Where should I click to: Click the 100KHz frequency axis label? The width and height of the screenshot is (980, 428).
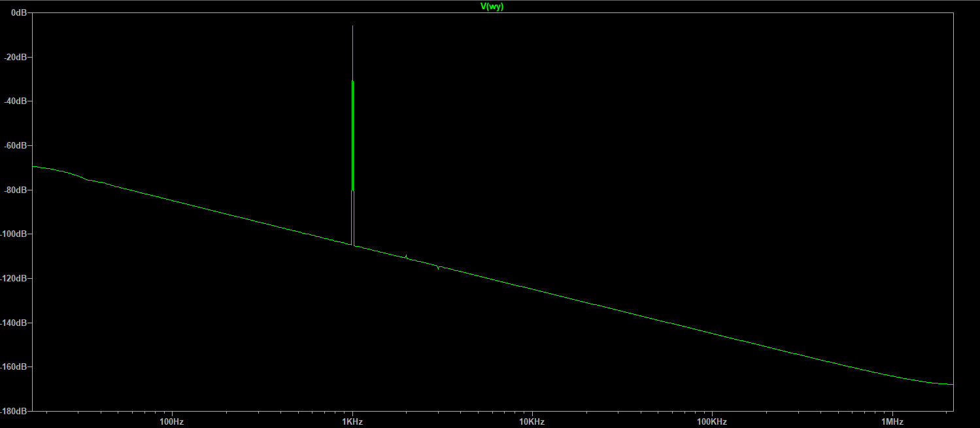712,421
